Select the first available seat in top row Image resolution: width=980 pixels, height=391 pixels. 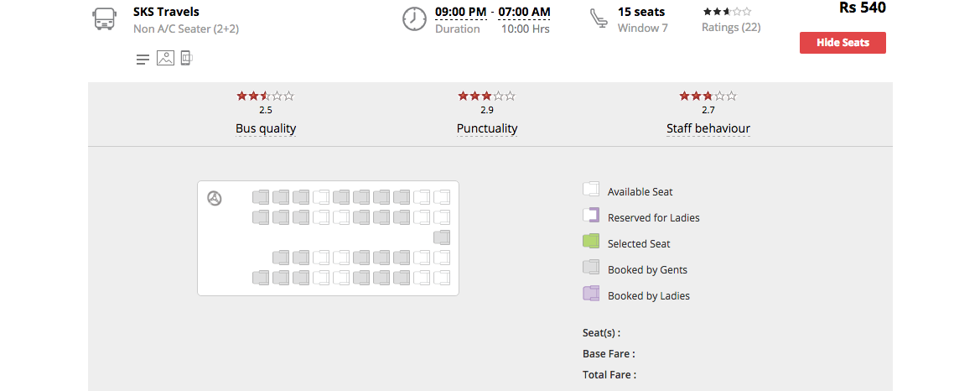321,198
